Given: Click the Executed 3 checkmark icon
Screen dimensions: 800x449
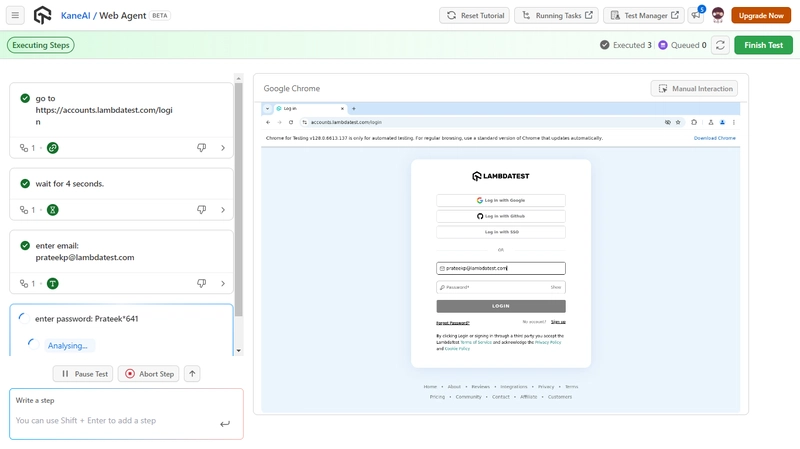Looking at the screenshot, I should click(x=605, y=45).
